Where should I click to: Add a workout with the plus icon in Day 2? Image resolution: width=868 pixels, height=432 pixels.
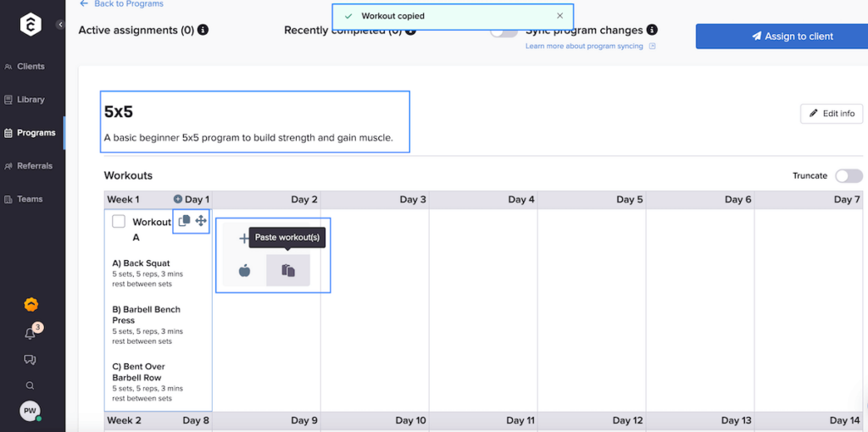(244, 239)
